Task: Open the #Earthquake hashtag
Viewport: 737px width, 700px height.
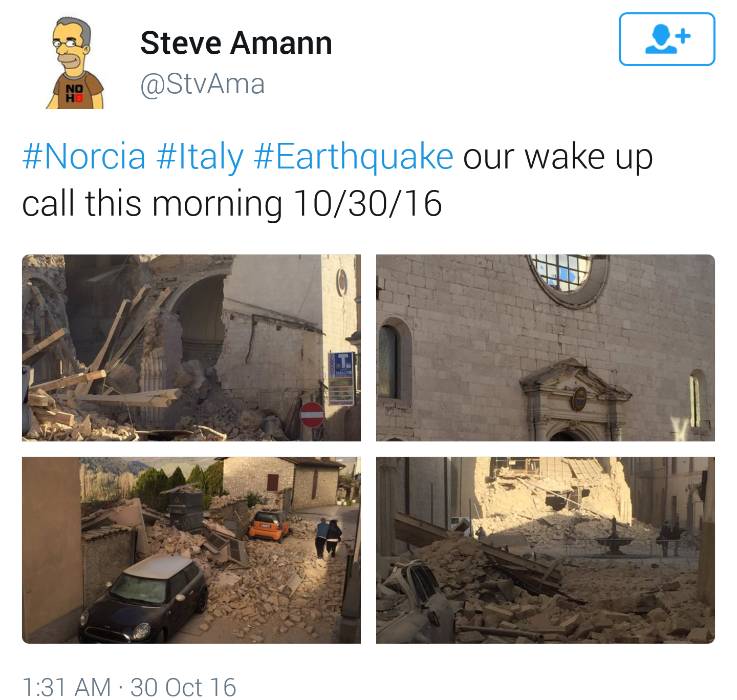Action: pyautogui.click(x=353, y=156)
